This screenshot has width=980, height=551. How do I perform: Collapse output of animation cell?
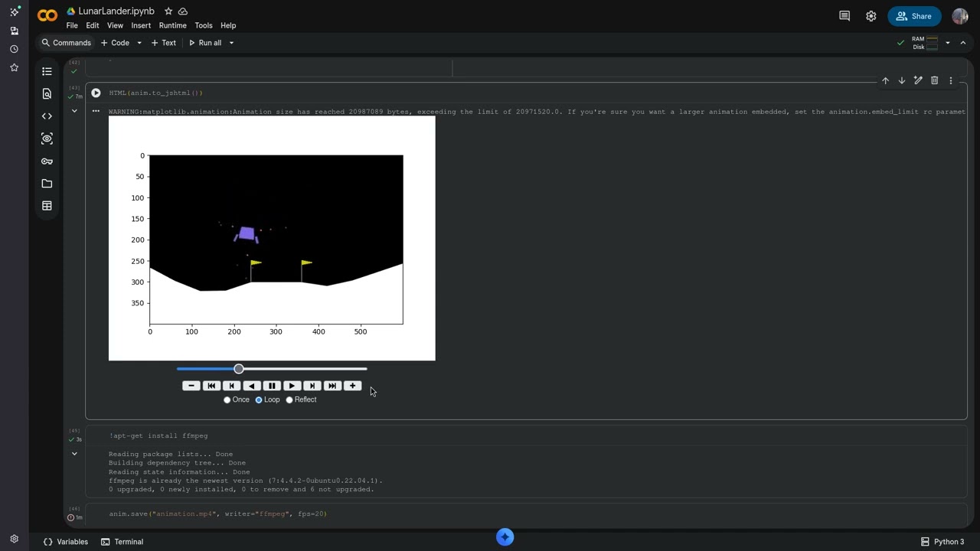(x=74, y=111)
